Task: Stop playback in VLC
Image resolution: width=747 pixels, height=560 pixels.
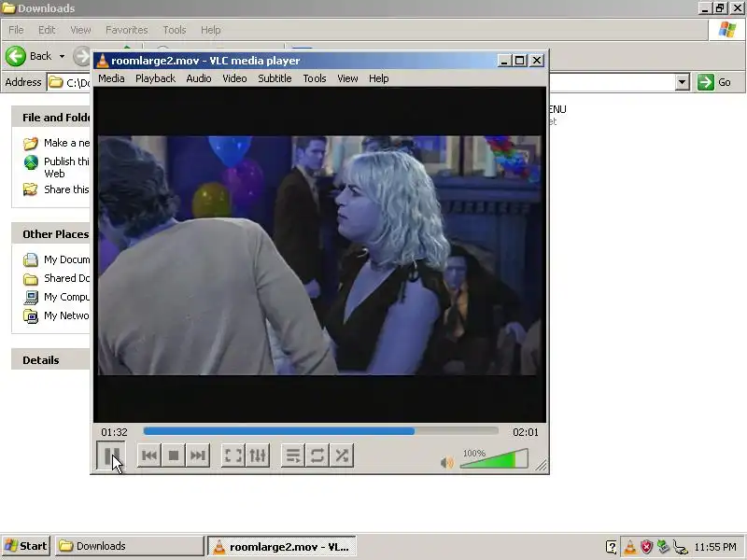Action: point(174,455)
